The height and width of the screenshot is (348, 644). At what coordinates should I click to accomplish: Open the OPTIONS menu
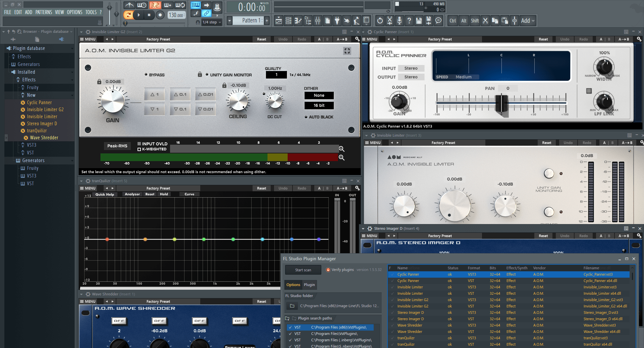click(74, 12)
